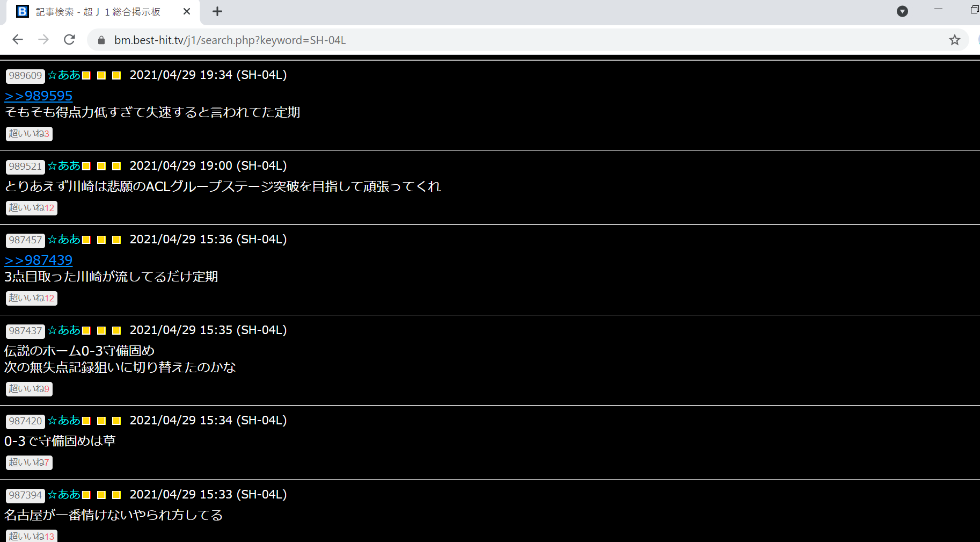The image size is (980, 542).
Task: Click post number 989609 badge
Action: [25, 76]
